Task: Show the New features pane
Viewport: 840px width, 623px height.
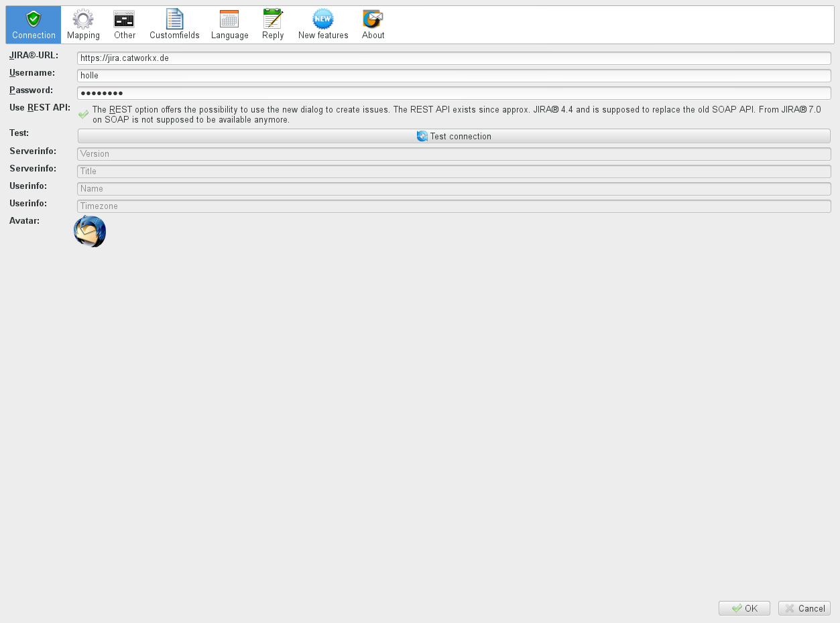Action: (x=323, y=25)
